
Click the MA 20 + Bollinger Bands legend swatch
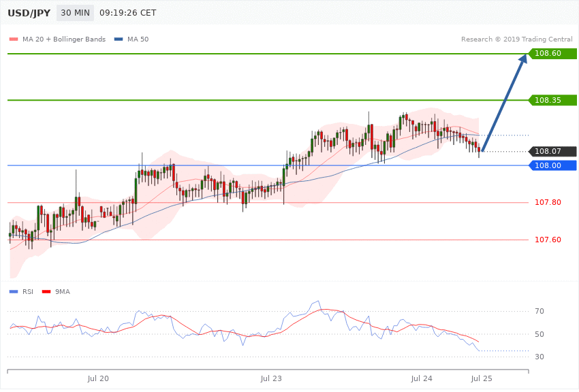(x=14, y=39)
